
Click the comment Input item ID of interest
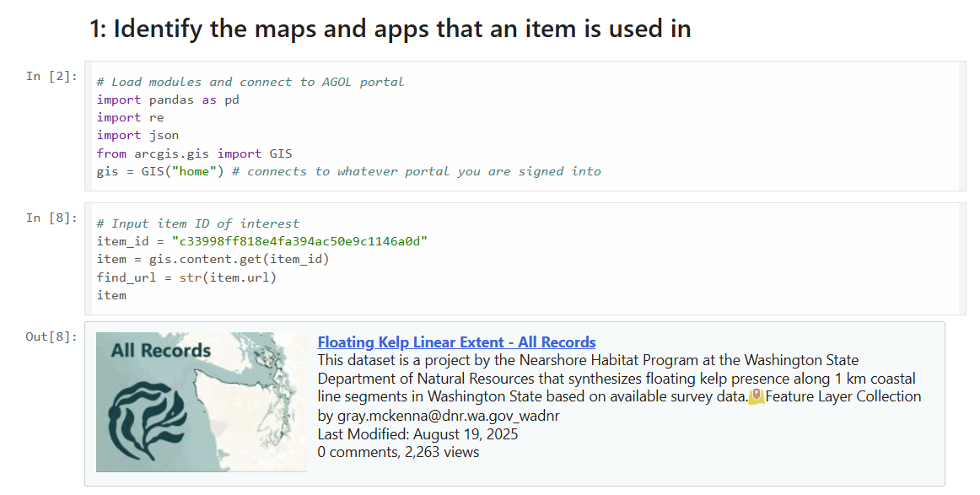click(197, 223)
